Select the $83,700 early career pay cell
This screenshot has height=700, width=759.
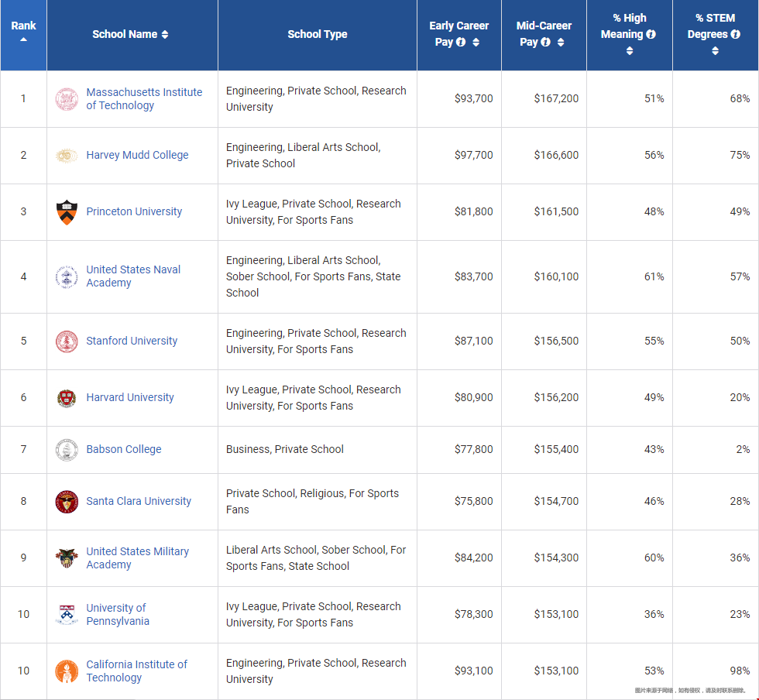[x=459, y=277]
